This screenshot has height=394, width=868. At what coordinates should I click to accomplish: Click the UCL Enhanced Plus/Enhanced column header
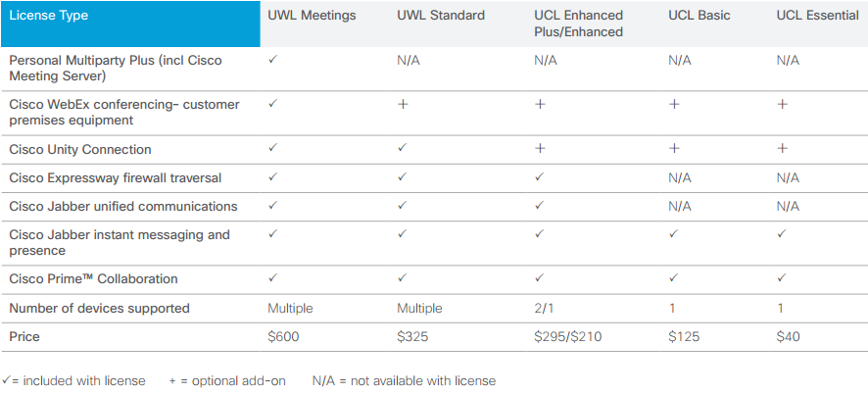578,24
